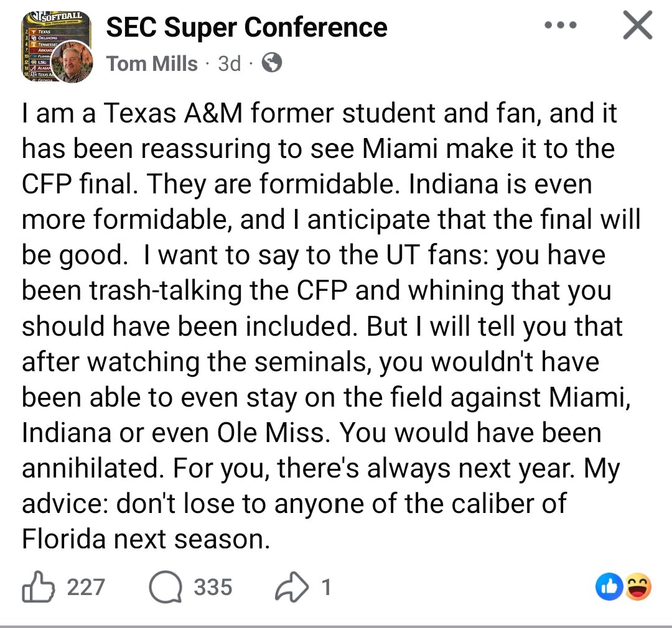Click the blue like reaction badge
Viewport: 672px width, 628px height.
[608, 587]
